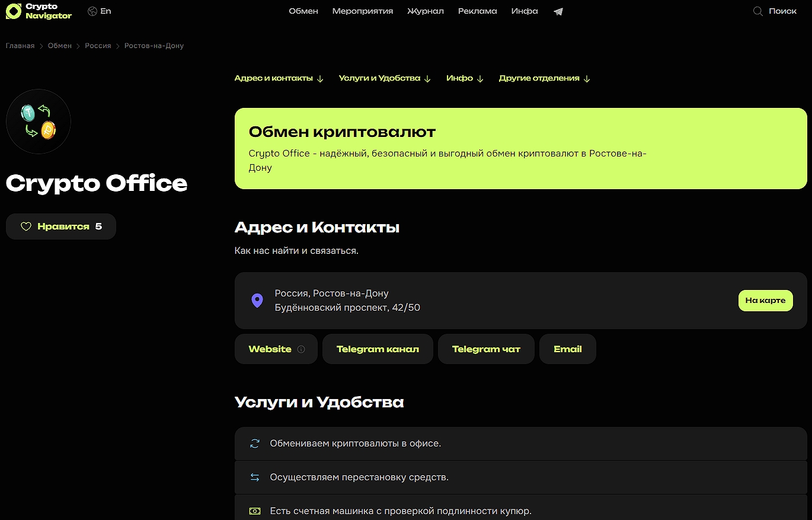812x520 pixels.
Task: Open the Telegram paper-plane icon in header
Action: click(558, 11)
